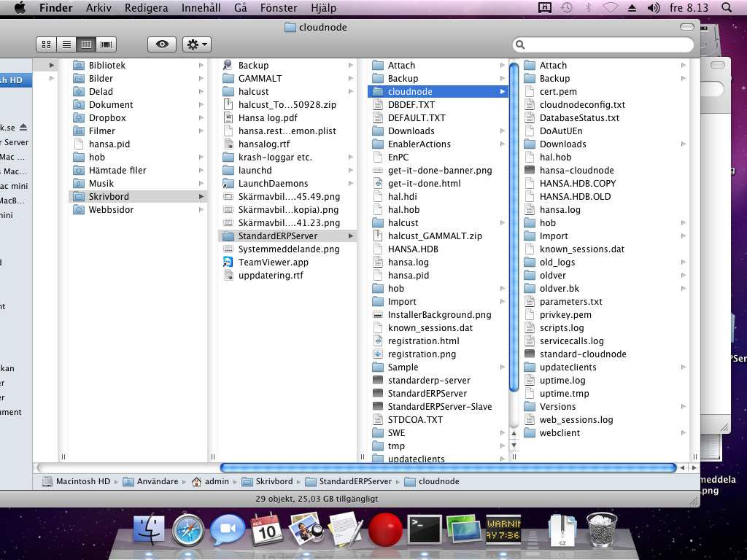Click the Quick Look eye toolbar button

(x=162, y=44)
